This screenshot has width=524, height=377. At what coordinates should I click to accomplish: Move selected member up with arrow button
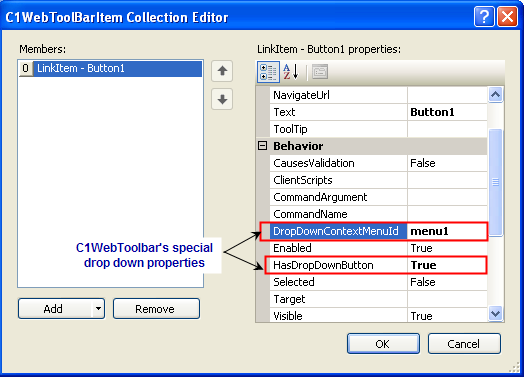[x=222, y=71]
